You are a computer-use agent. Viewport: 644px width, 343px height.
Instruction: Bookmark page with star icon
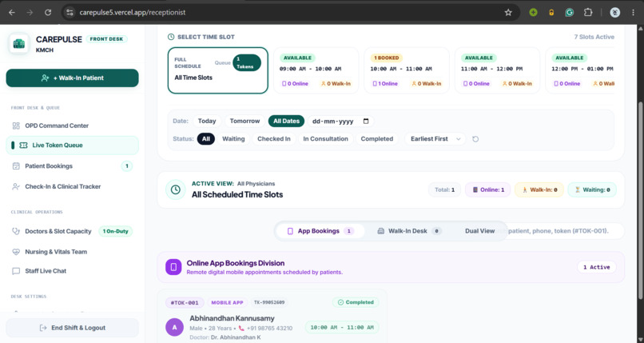(508, 12)
